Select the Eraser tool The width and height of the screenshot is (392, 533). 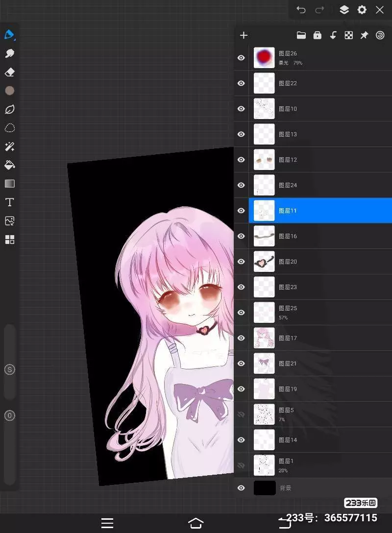coord(10,72)
